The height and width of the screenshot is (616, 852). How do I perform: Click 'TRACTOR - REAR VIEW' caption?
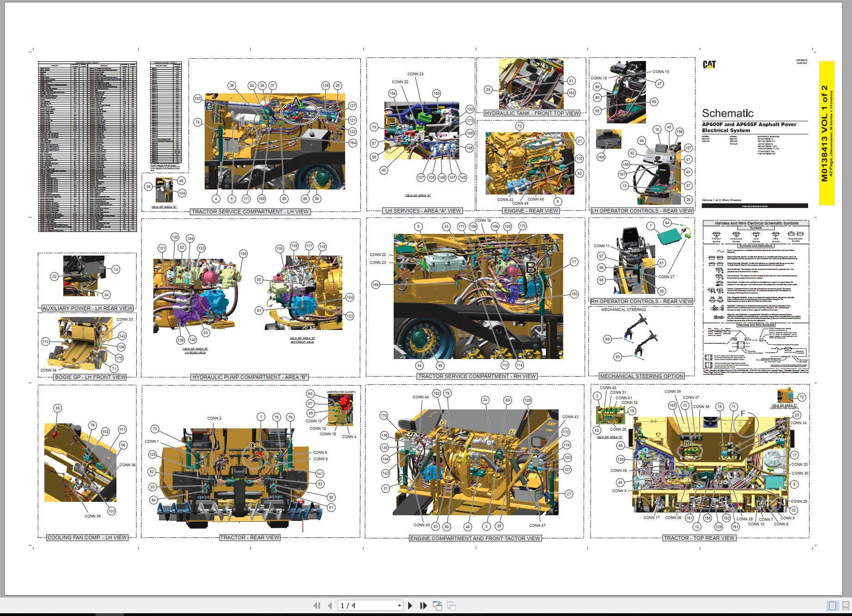click(250, 537)
